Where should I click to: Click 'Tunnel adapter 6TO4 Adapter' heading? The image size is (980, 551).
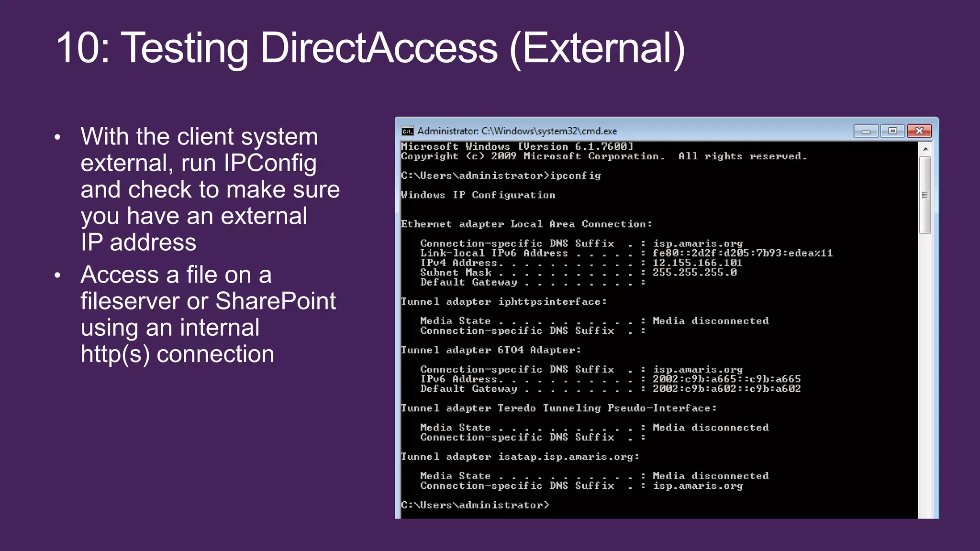pyautogui.click(x=490, y=350)
